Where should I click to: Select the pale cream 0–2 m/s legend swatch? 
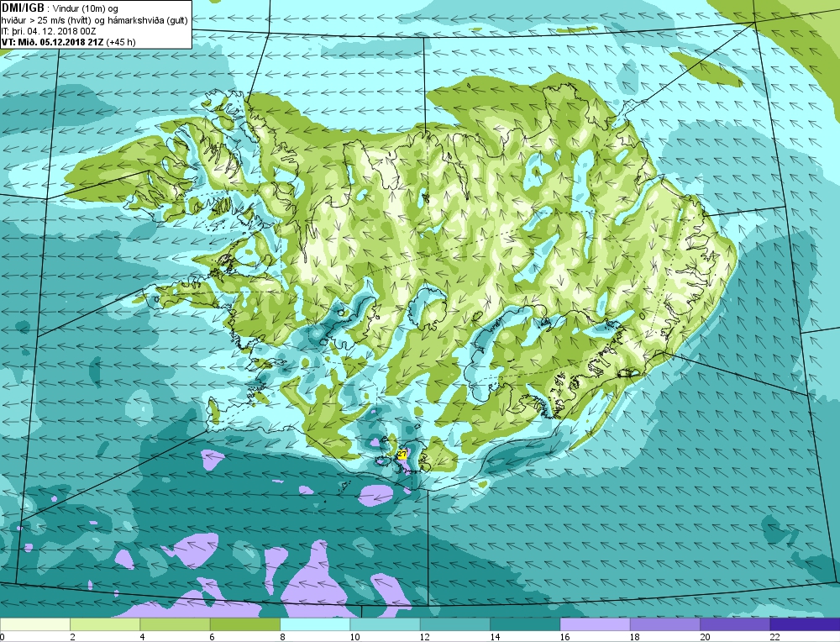tap(34, 624)
